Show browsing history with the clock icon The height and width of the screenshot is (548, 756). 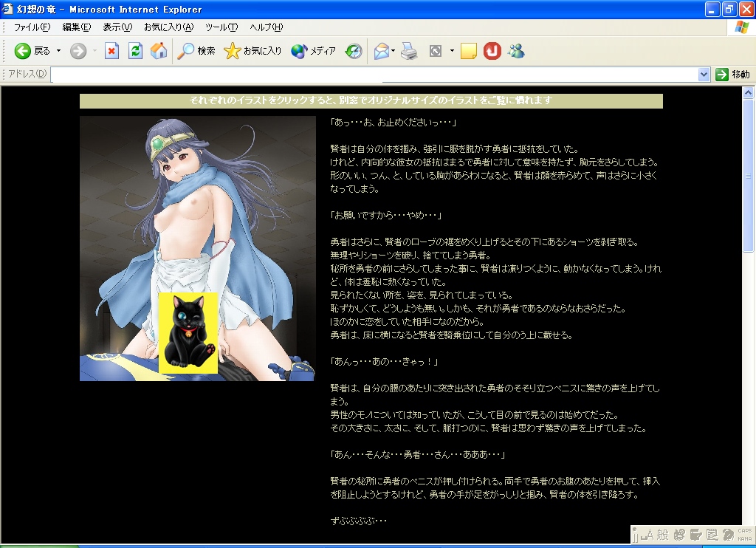pos(354,51)
